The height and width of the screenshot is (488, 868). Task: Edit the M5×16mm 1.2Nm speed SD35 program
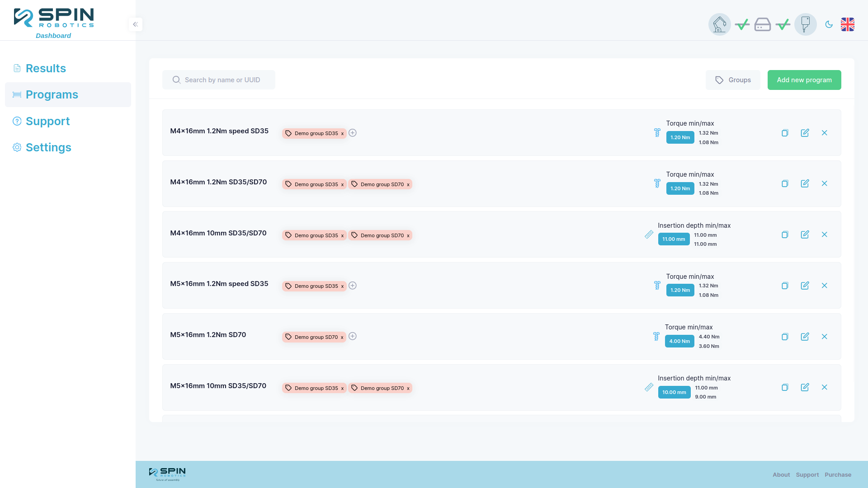pyautogui.click(x=805, y=286)
